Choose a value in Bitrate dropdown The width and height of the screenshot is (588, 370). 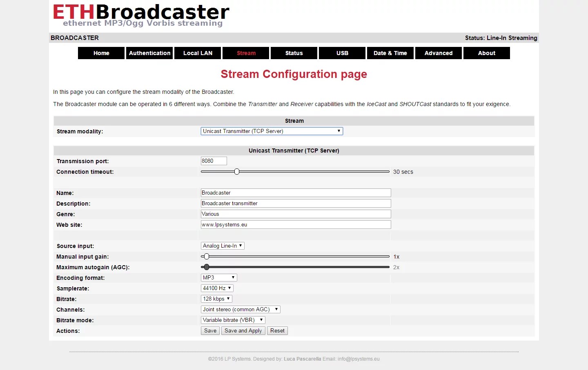(216, 299)
